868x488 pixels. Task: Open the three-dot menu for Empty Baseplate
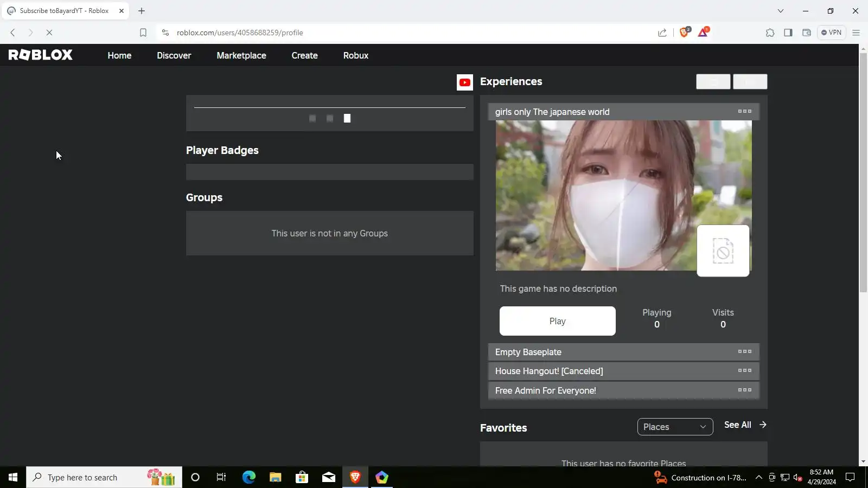tap(745, 351)
